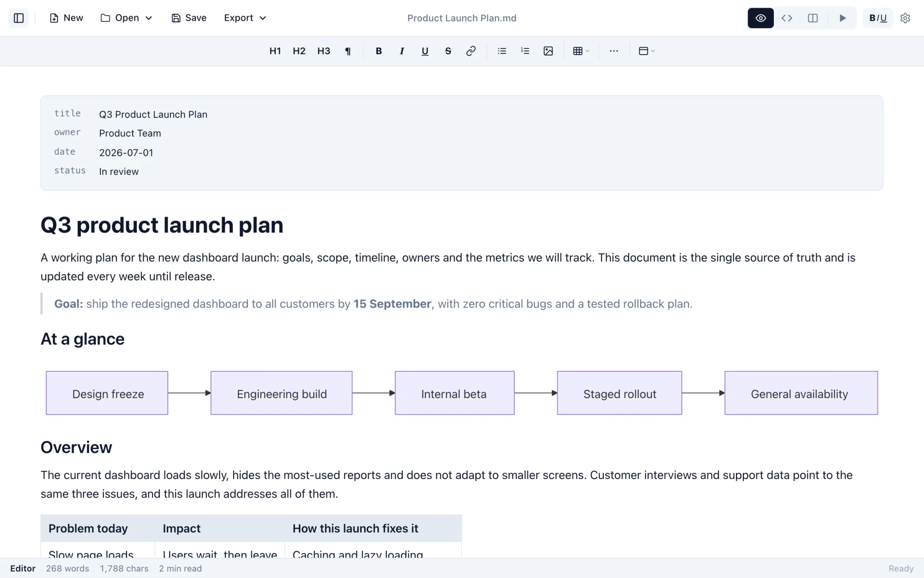Create a New document
The image size is (924, 578).
click(x=67, y=18)
